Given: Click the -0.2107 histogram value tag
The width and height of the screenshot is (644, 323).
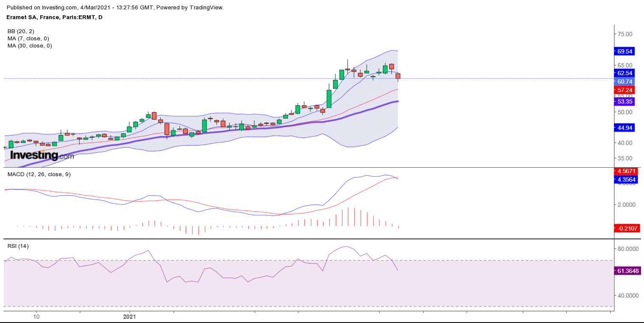Looking at the screenshot, I should click(627, 228).
